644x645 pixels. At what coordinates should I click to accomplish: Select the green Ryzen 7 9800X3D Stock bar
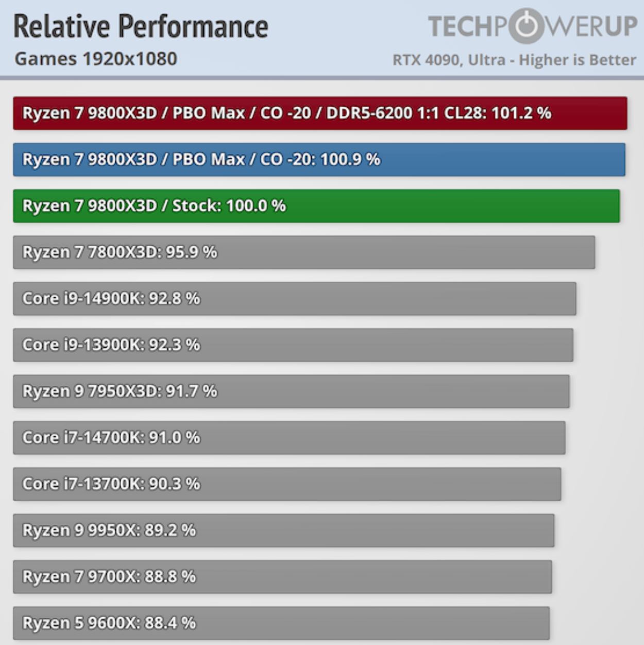pos(316,206)
